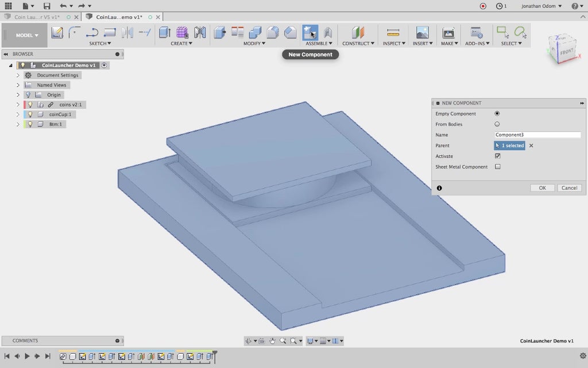Click the component Name input field
Viewport: 588px width, 368px height.
[x=537, y=135]
